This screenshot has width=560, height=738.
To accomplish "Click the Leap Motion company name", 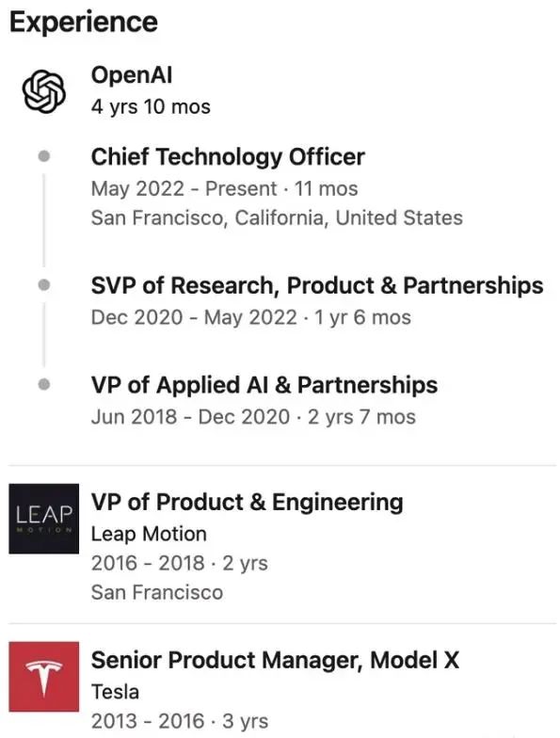I will click(149, 535).
